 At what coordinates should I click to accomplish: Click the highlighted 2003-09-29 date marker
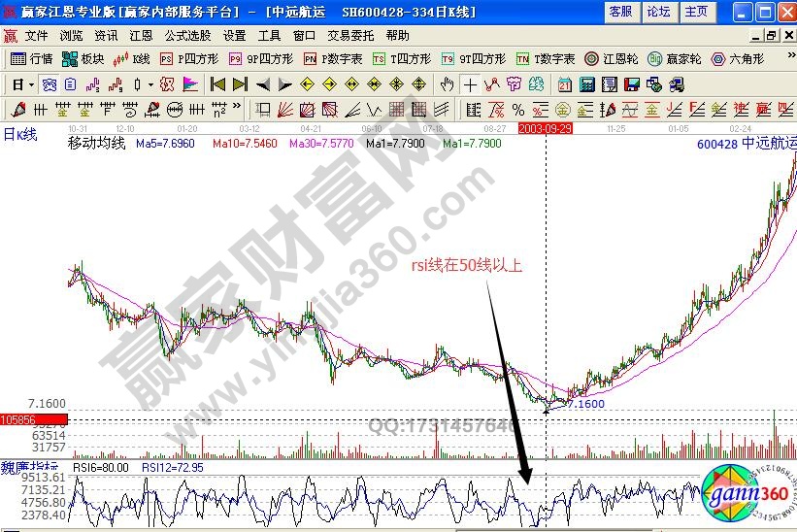click(545, 127)
